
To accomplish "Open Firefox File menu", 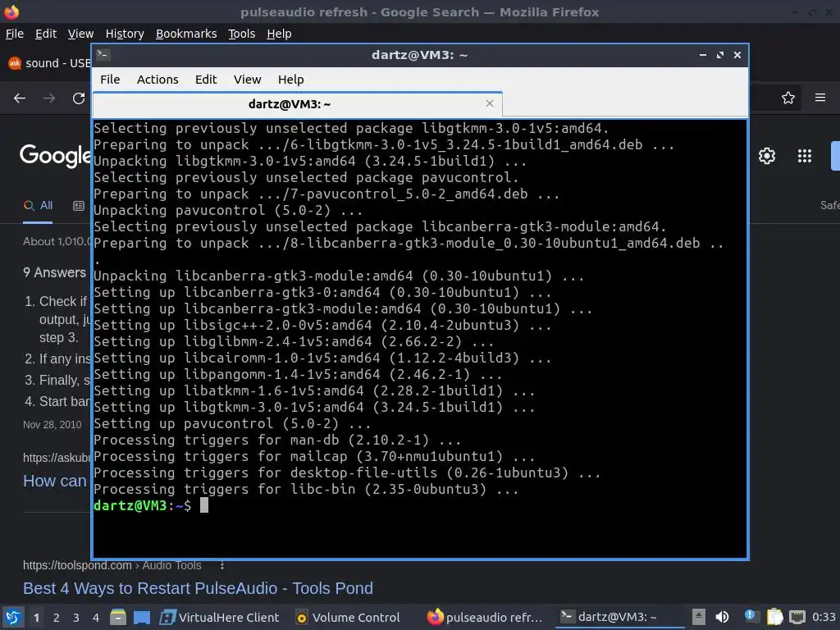I will [x=15, y=34].
